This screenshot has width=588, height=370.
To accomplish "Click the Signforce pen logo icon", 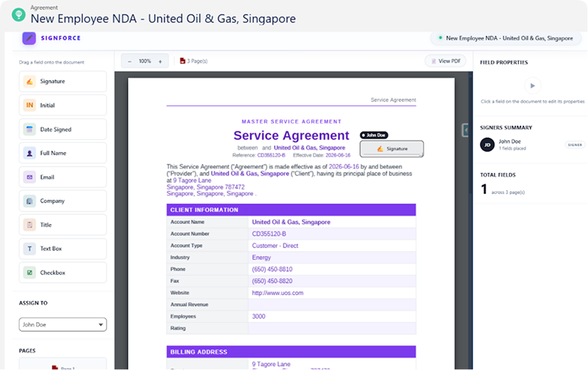I will point(29,38).
